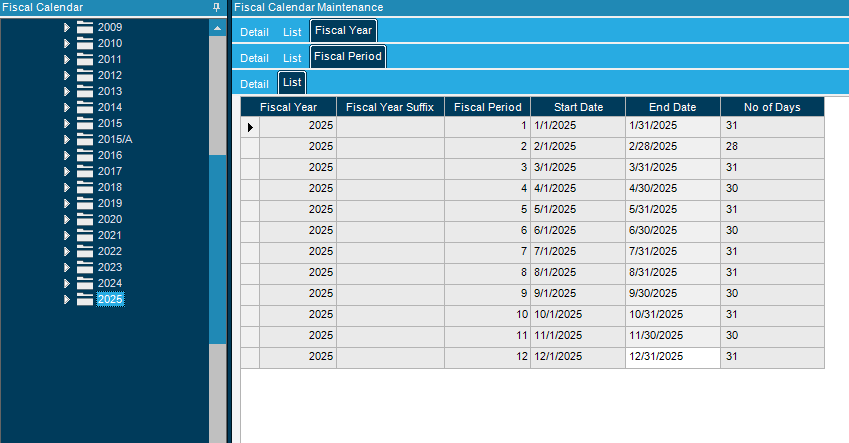Screen dimensions: 849x443
Task: Click the 2012 folder icon
Action: pos(85,75)
